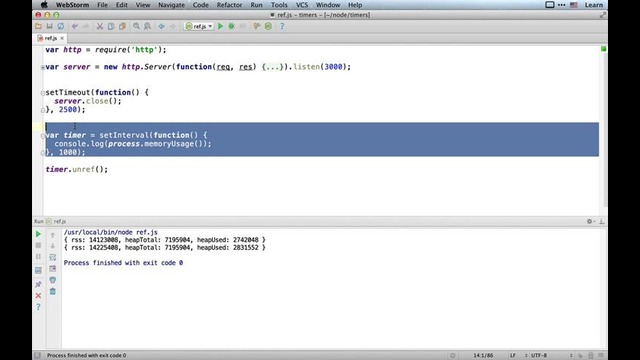The height and width of the screenshot is (360, 640).
Task: Click the Paste toolbar icon
Action: click(122, 26)
